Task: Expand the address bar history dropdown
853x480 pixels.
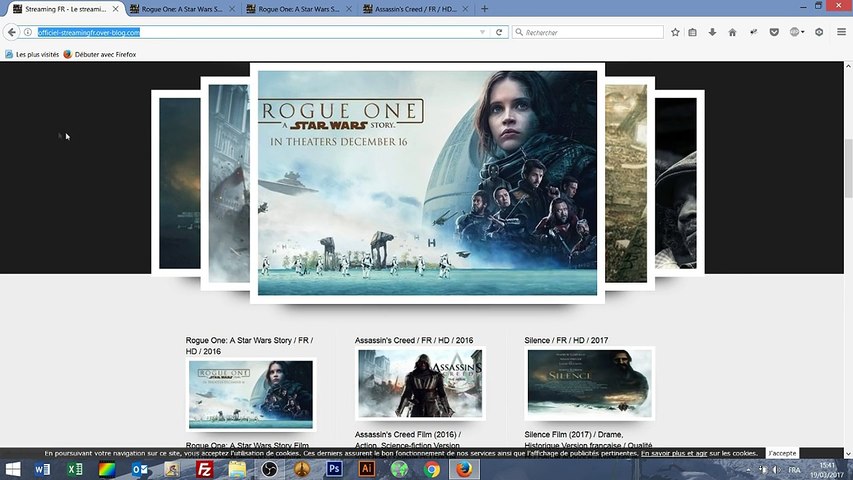Action: 483,33
